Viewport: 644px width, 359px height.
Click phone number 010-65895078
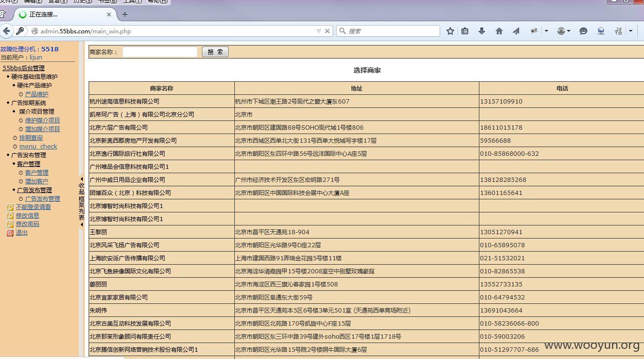(x=503, y=245)
